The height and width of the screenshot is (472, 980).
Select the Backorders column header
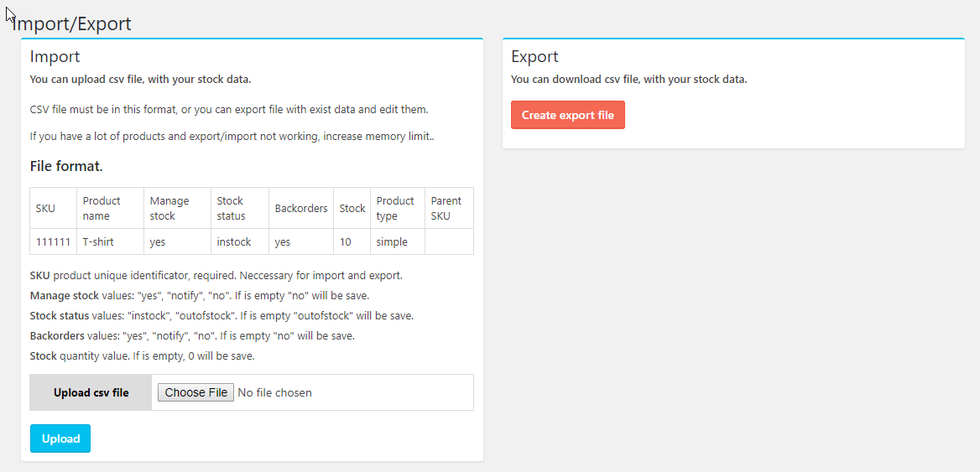[300, 208]
